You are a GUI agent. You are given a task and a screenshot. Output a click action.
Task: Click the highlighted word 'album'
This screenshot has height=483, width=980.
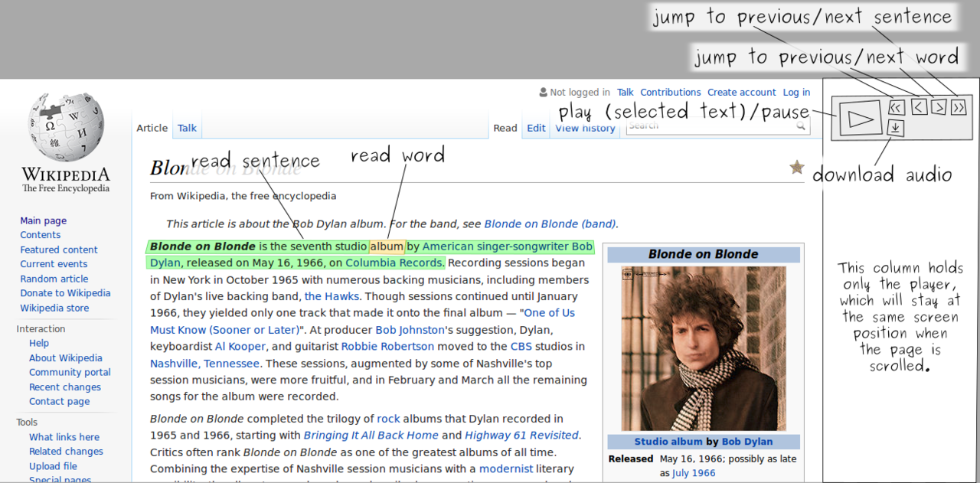(x=386, y=246)
